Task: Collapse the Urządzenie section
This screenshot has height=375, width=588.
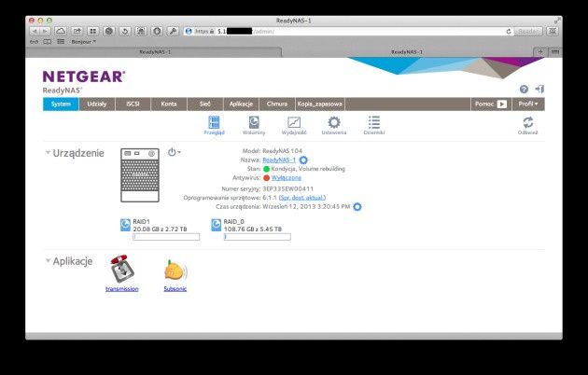Action: point(48,152)
